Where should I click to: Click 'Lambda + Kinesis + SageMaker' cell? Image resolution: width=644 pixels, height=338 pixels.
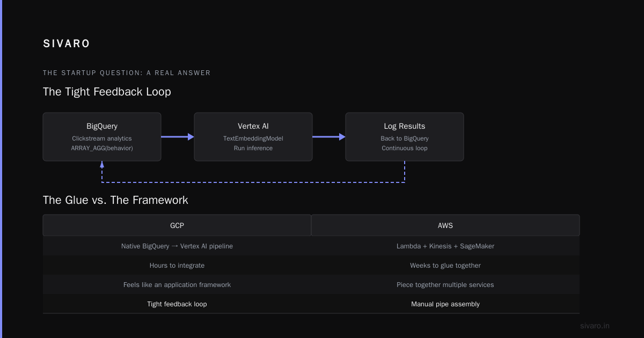point(445,246)
